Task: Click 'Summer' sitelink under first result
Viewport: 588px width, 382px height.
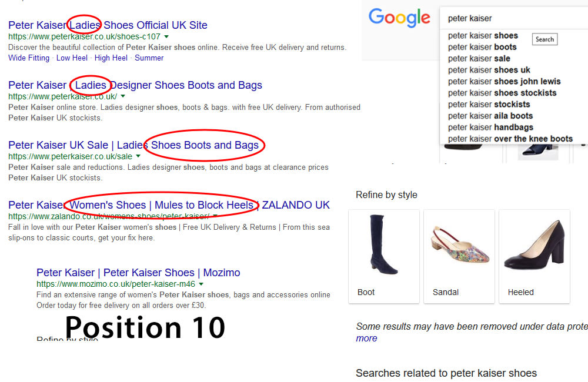Action: click(x=149, y=58)
